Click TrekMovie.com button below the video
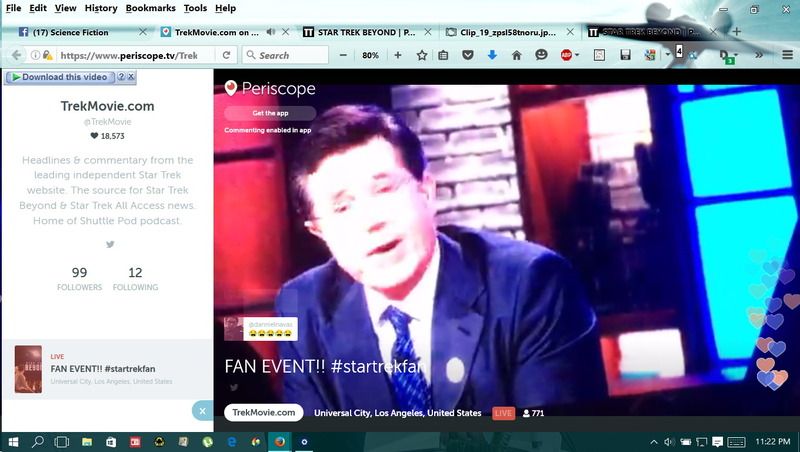800x452 pixels. click(263, 413)
